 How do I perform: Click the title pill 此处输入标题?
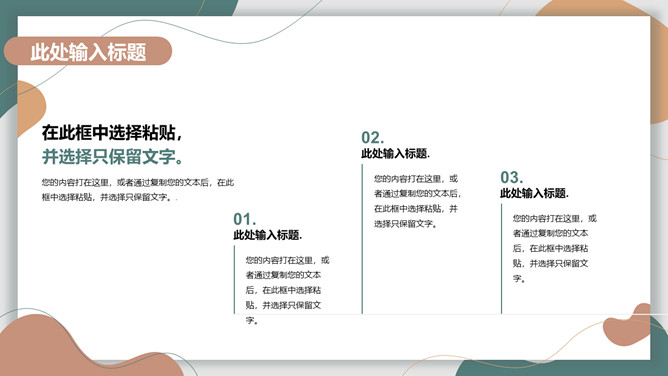[88, 51]
